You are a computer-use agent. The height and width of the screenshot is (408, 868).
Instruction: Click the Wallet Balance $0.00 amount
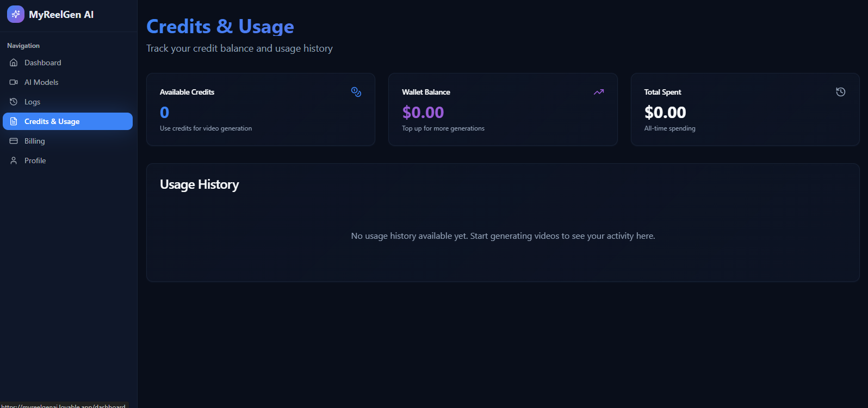423,112
